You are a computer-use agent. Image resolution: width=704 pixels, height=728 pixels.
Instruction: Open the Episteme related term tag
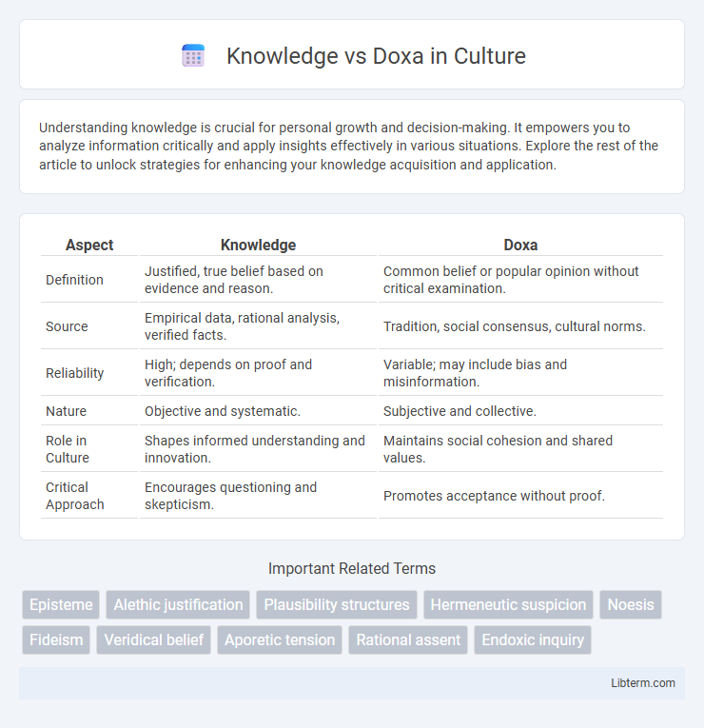(x=61, y=604)
